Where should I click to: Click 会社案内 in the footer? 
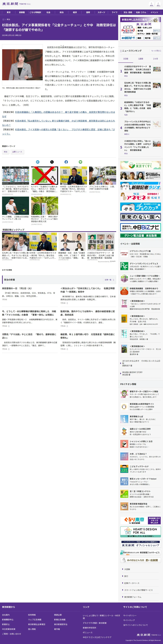(6, 615)
